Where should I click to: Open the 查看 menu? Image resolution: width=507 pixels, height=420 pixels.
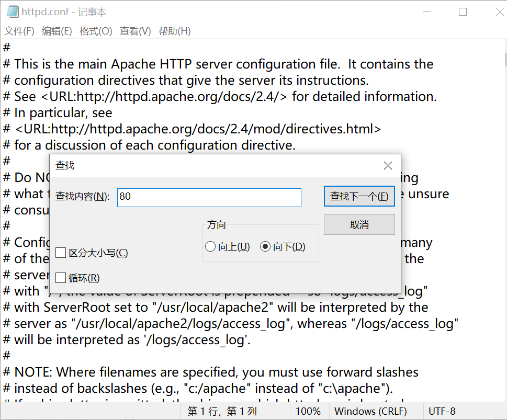pos(134,31)
